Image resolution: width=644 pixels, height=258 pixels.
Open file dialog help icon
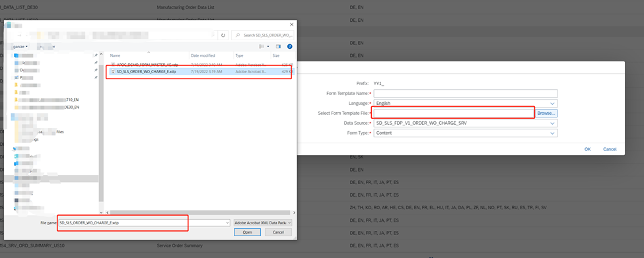point(289,47)
